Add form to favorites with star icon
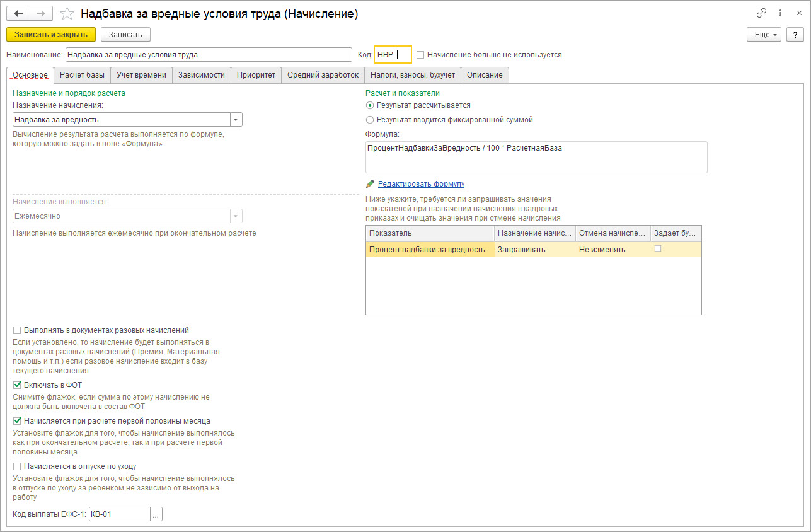The height and width of the screenshot is (532, 811). pos(67,13)
